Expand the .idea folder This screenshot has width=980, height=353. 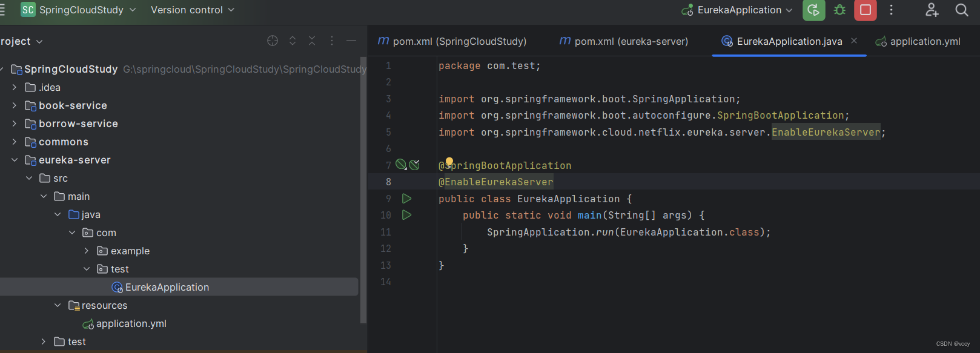[15, 87]
